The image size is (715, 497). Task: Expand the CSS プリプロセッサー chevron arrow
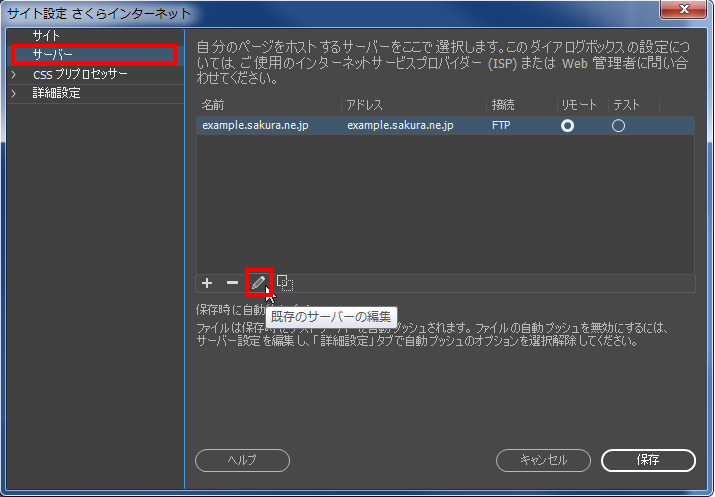click(x=14, y=74)
